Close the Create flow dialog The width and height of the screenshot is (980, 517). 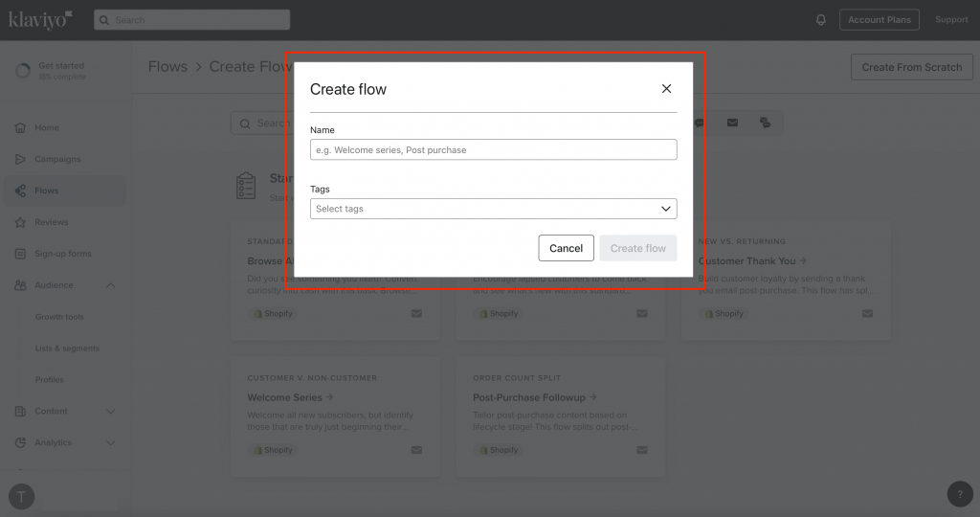click(x=666, y=89)
